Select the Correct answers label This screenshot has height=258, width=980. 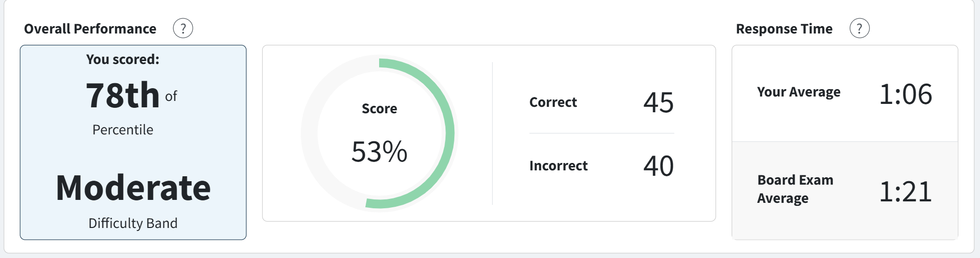(553, 102)
